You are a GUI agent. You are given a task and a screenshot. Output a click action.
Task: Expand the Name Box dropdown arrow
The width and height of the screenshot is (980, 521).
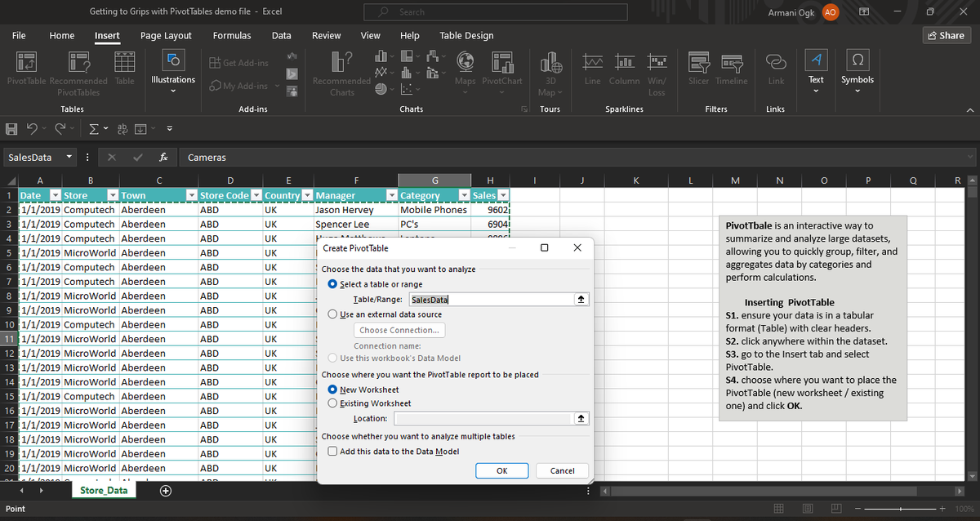point(69,157)
